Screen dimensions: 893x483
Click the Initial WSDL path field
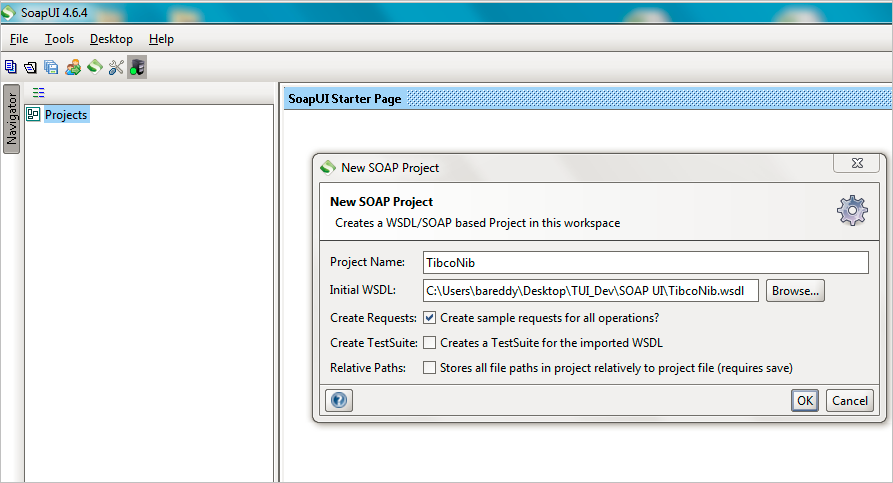591,290
